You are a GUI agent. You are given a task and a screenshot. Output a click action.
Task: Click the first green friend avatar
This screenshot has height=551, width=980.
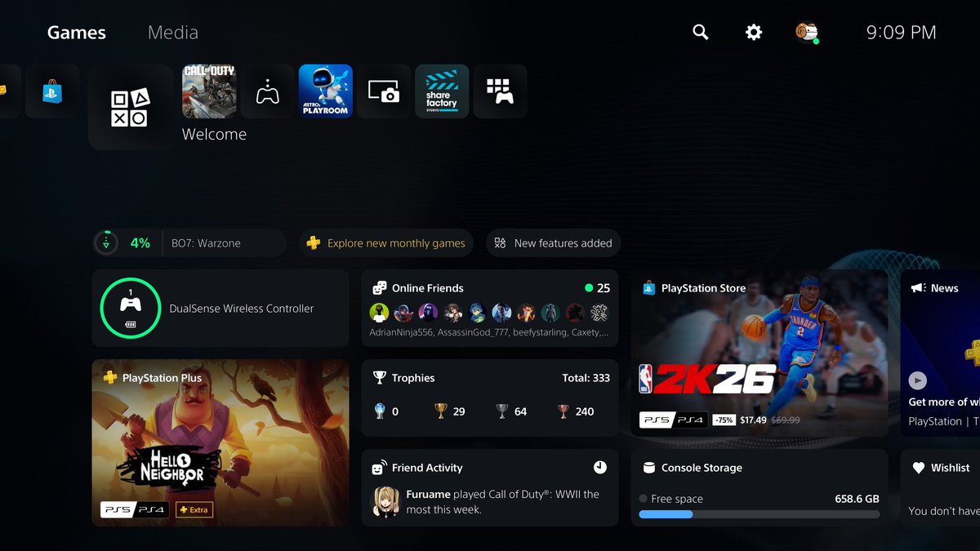(x=379, y=313)
